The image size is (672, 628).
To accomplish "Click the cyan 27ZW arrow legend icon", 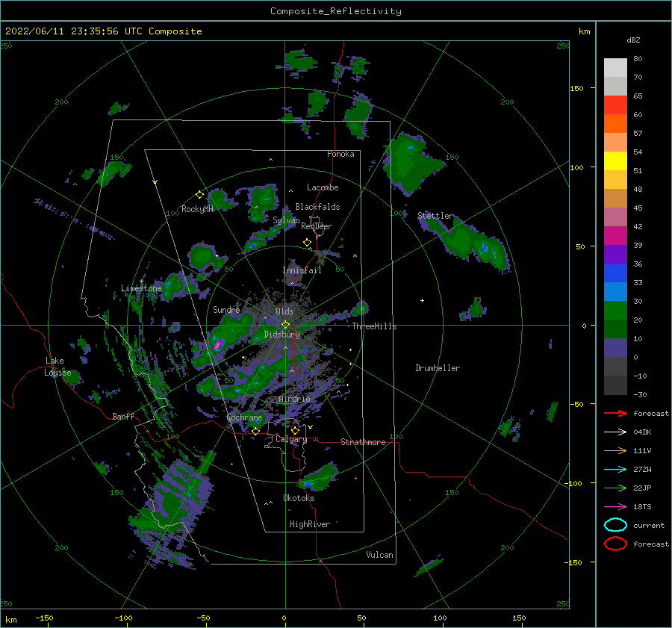I will click(615, 470).
